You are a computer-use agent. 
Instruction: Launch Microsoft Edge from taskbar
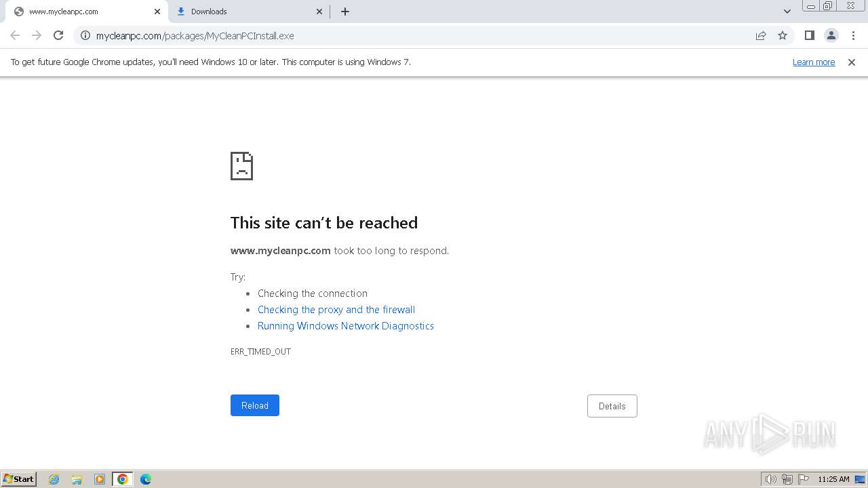(x=146, y=479)
